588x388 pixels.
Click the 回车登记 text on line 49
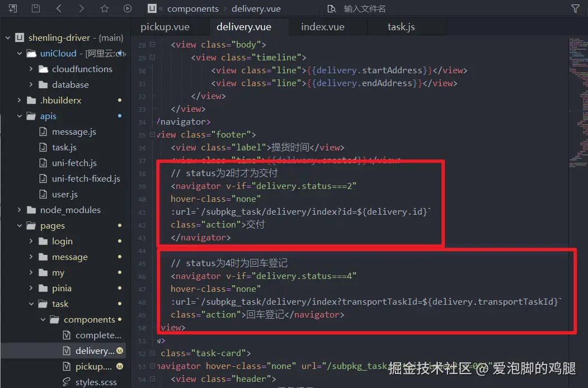coord(265,315)
